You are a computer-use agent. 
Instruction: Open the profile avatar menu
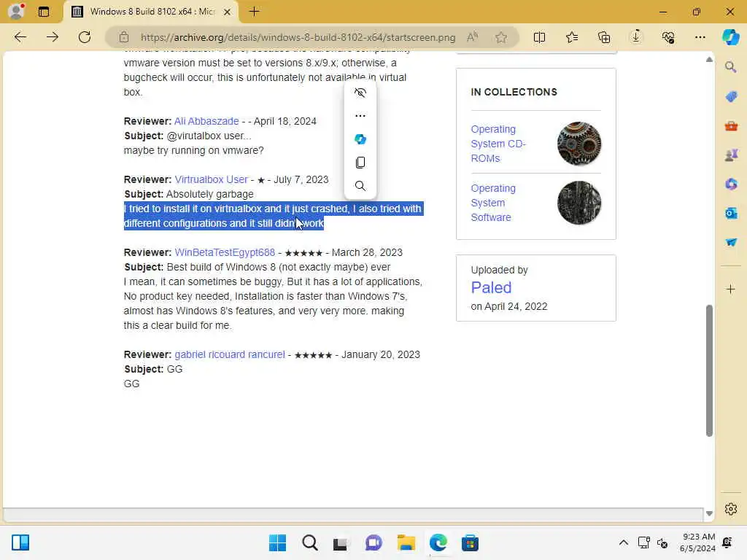pyautogui.click(x=16, y=11)
